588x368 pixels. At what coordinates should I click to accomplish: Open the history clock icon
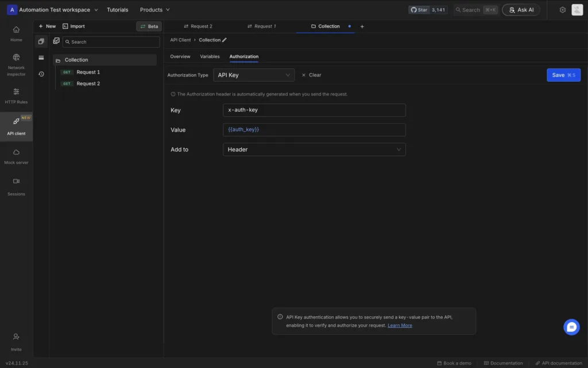(x=41, y=74)
